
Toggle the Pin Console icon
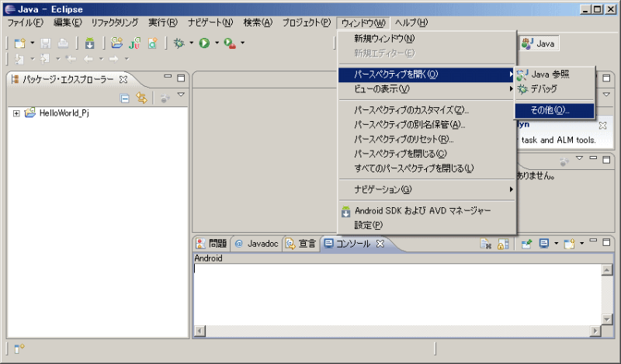pos(526,244)
